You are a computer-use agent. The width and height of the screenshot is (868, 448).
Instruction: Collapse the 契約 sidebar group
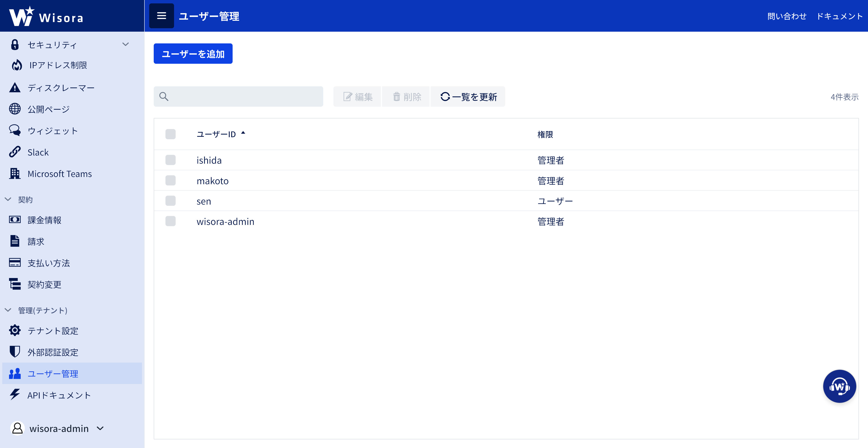(x=8, y=199)
